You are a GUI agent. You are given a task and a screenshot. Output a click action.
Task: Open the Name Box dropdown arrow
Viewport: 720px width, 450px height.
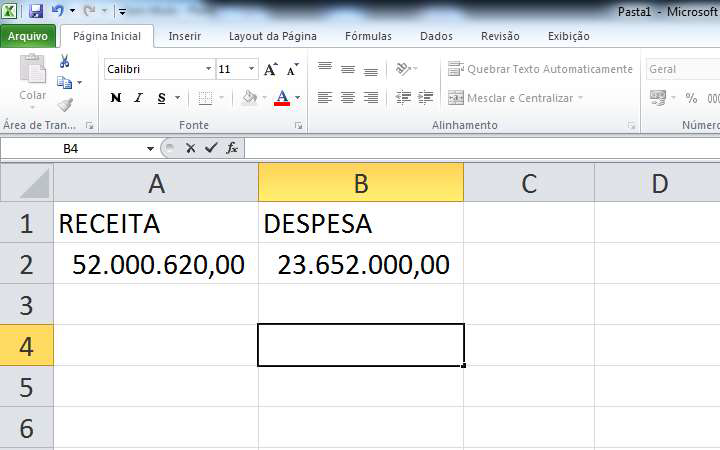pyautogui.click(x=150, y=149)
